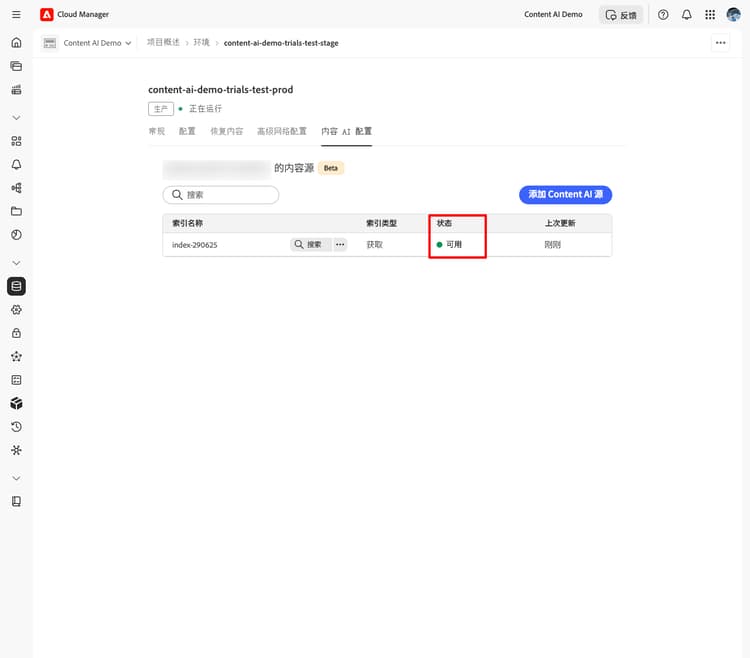Open the more options ellipsis in breadcrumb bar

click(x=720, y=43)
